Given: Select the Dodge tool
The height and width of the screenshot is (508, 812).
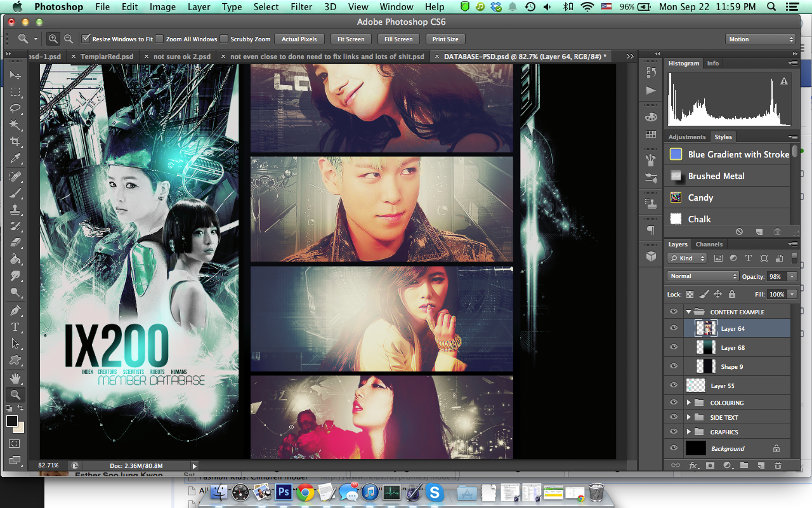Looking at the screenshot, I should [x=15, y=292].
